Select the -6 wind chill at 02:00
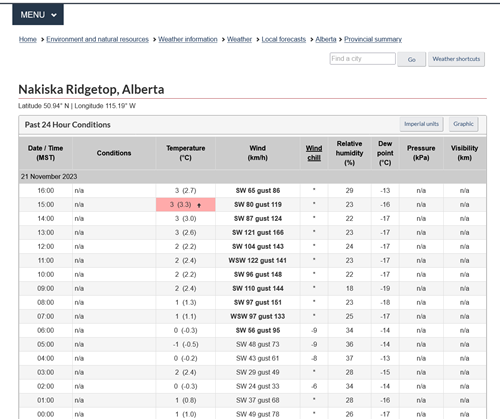500x419 pixels. point(314,387)
